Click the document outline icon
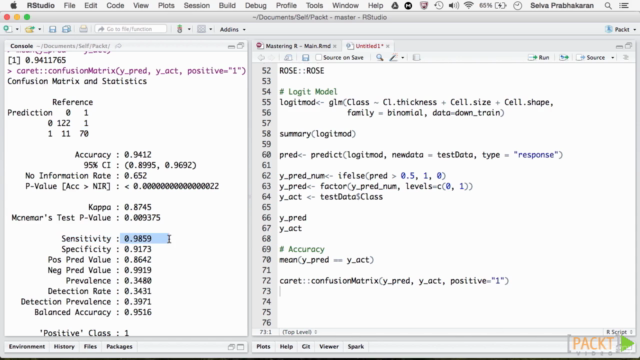 (x=626, y=58)
